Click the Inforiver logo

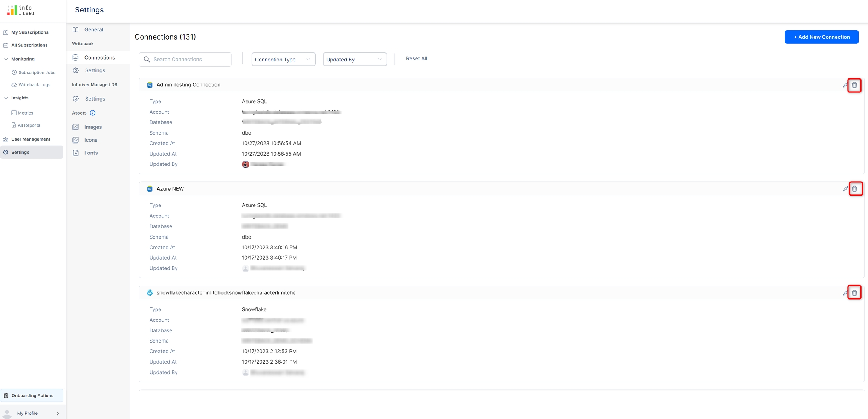click(21, 10)
